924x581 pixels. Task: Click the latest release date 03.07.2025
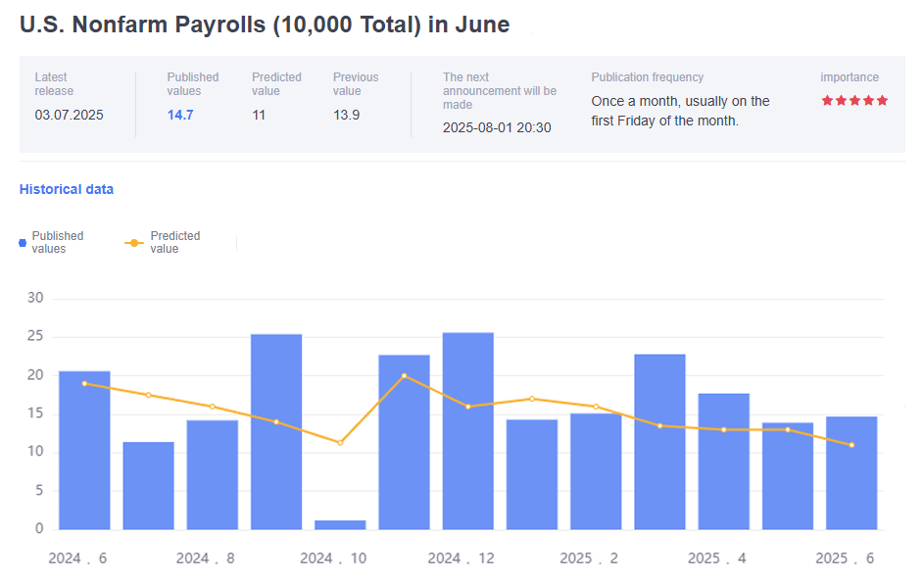tap(69, 115)
